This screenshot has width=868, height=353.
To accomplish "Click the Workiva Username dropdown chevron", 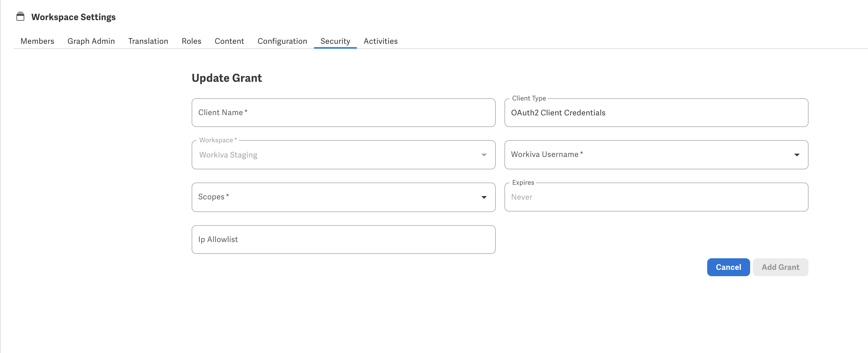I will coord(797,154).
